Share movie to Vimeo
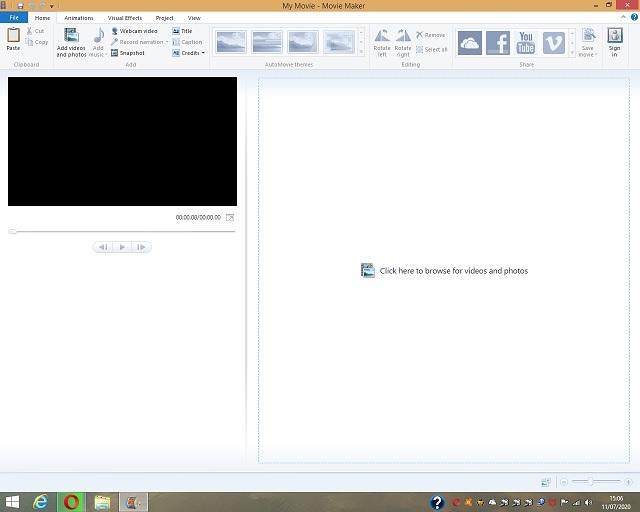This screenshot has width=640, height=512. point(554,42)
